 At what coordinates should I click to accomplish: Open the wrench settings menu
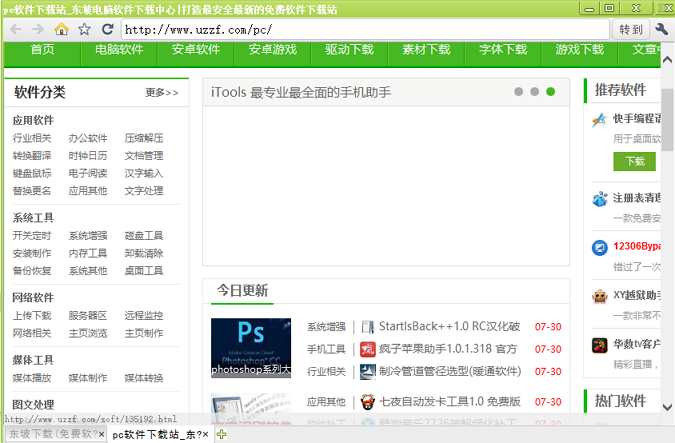coord(661,29)
